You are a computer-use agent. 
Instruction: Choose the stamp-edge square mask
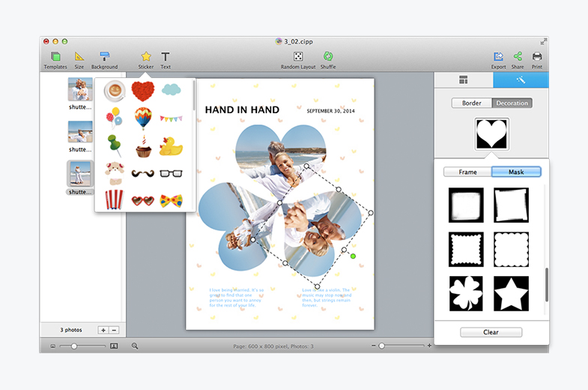pyautogui.click(x=466, y=249)
